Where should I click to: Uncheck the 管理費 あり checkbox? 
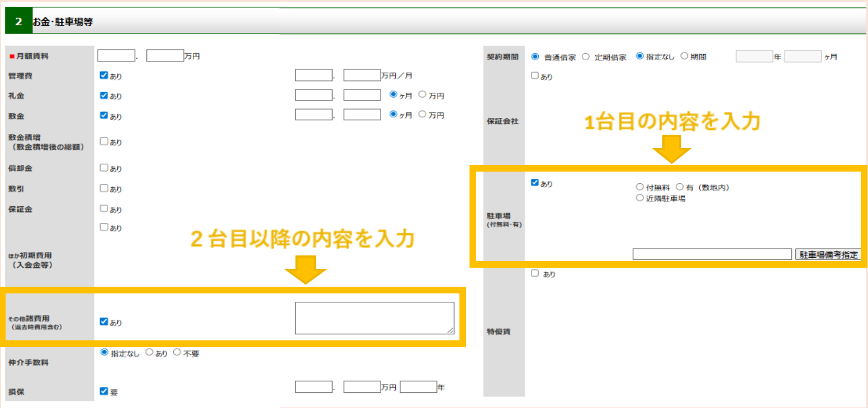click(103, 75)
